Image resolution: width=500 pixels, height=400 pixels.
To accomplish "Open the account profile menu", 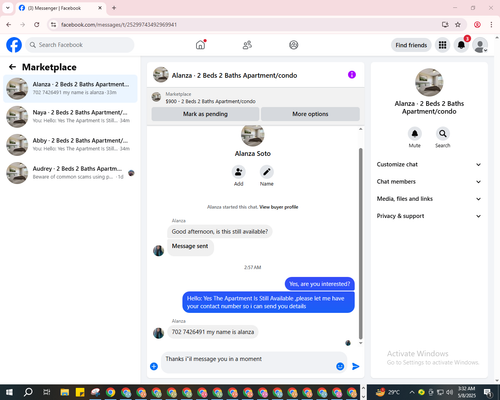I will coord(480,45).
